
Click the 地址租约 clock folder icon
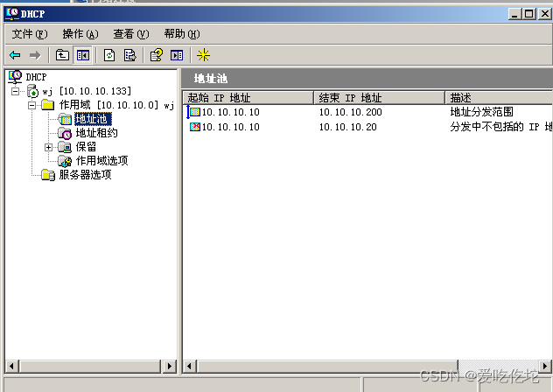click(65, 133)
